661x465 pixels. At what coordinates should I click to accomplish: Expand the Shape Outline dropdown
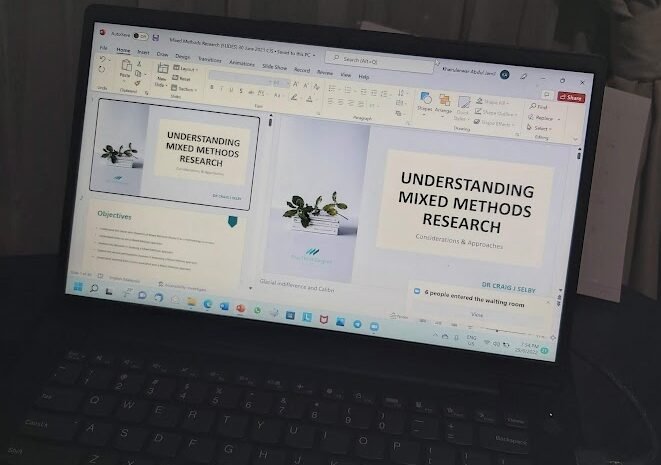coord(495,113)
